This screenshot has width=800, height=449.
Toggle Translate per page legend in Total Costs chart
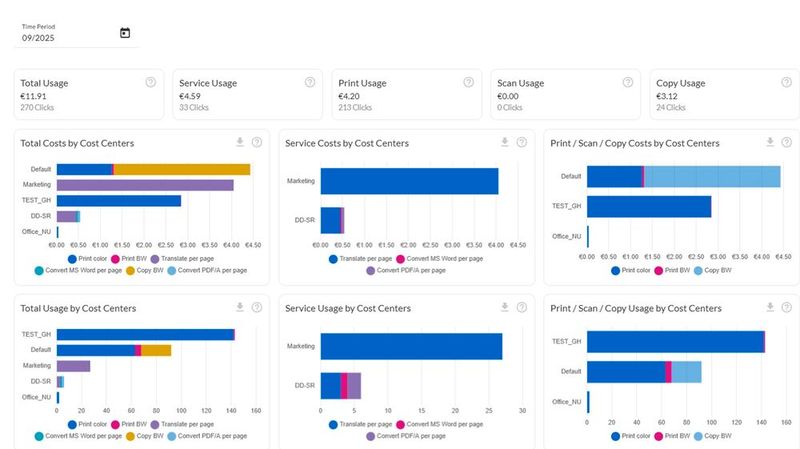pos(182,259)
